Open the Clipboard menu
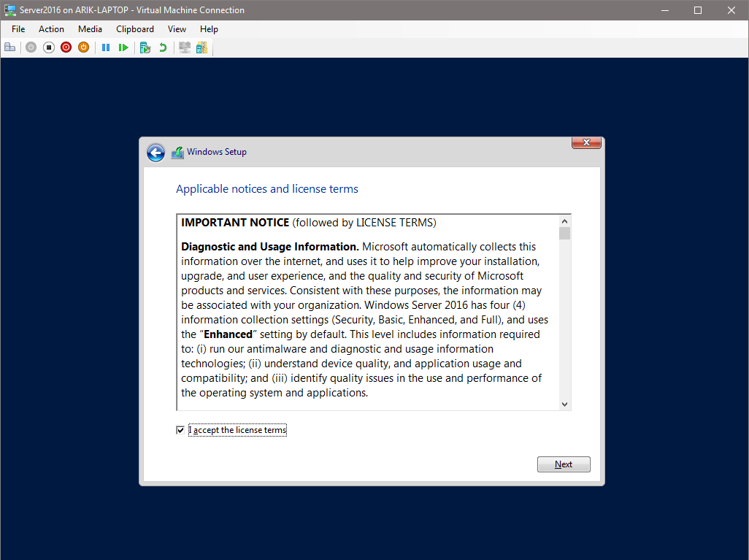Image resolution: width=749 pixels, height=560 pixels. pos(135,29)
